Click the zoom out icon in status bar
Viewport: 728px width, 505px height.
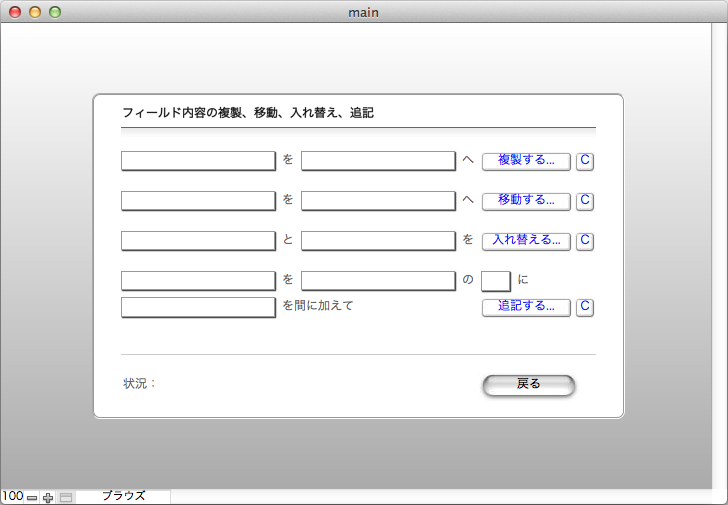32,497
